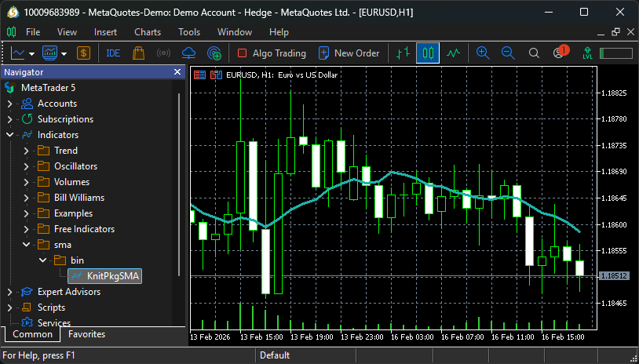The image size is (639, 364).
Task: Expand the Accounts tree node
Action: [9, 104]
